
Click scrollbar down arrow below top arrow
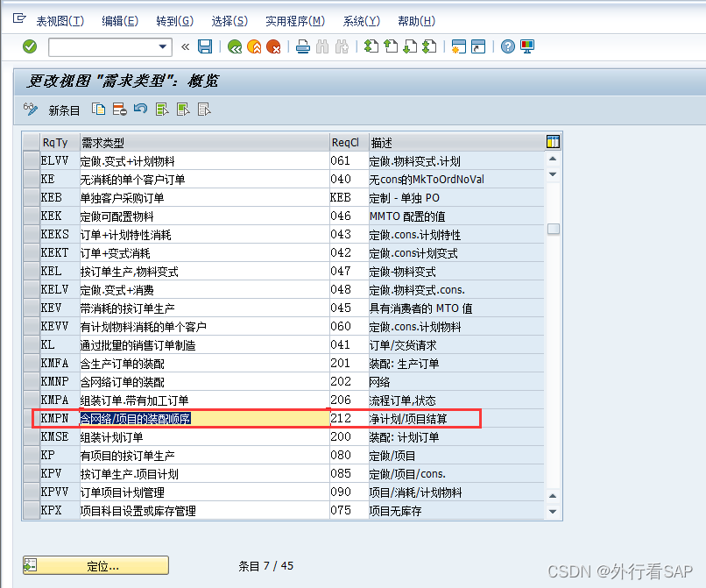click(553, 174)
